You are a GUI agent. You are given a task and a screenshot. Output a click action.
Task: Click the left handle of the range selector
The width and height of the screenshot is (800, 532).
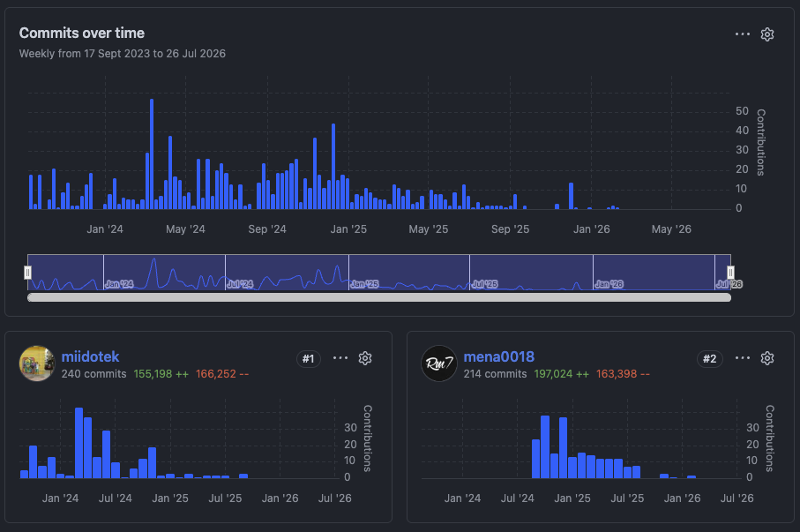tap(27, 272)
